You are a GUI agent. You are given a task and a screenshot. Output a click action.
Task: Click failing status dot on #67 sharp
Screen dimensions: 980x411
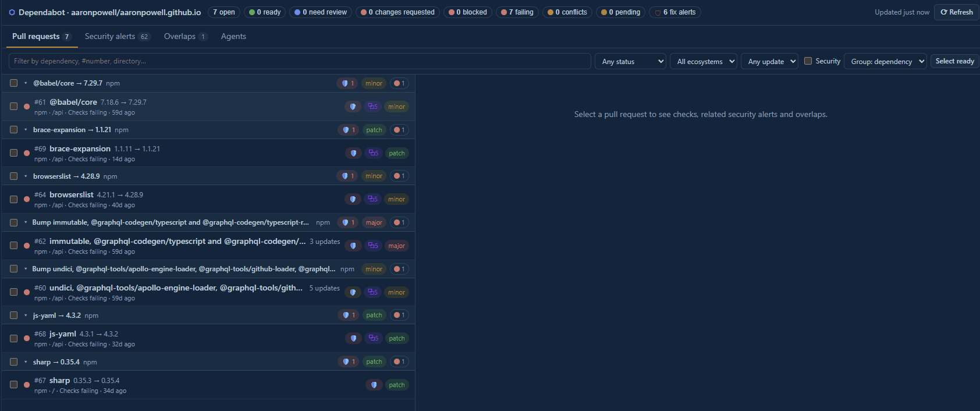(x=27, y=385)
